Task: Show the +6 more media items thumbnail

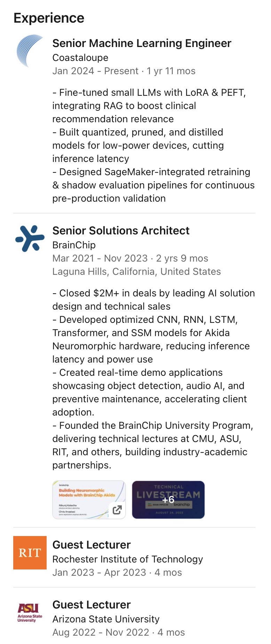Action: click(168, 500)
